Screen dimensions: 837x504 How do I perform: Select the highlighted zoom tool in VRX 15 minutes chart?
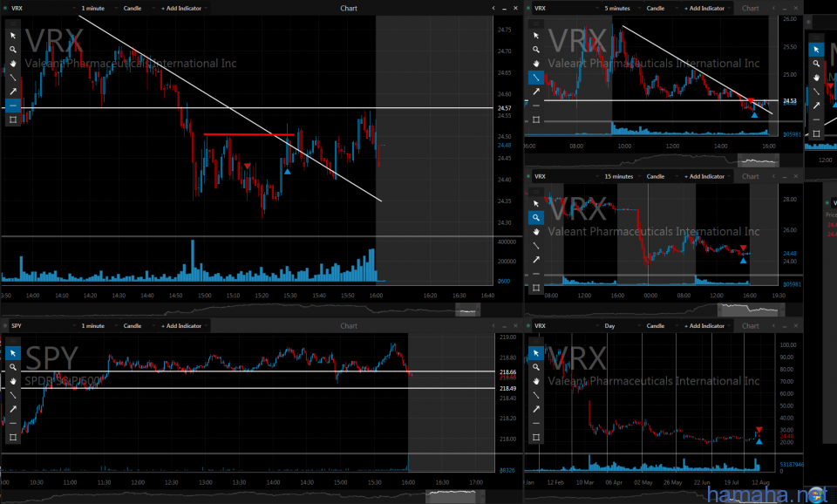pos(536,217)
